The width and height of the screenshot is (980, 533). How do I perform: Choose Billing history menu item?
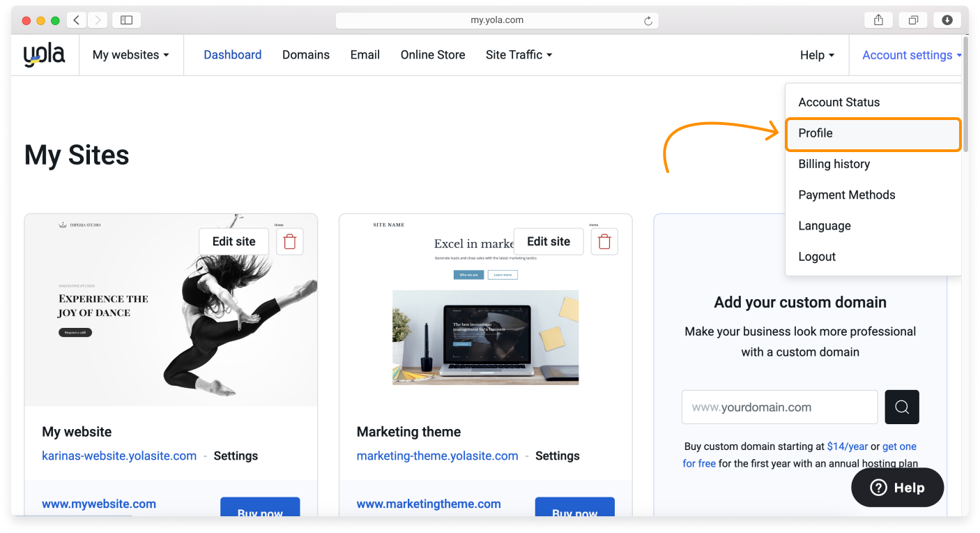click(x=834, y=164)
